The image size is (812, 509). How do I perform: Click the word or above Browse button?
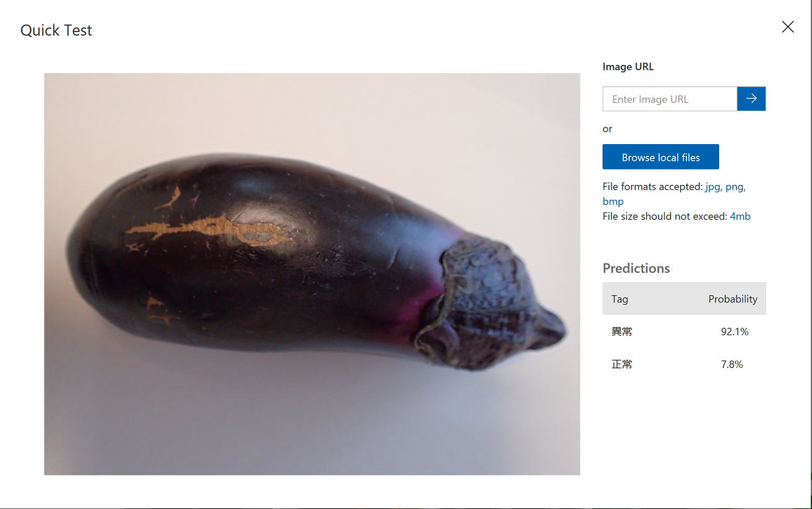coord(607,129)
